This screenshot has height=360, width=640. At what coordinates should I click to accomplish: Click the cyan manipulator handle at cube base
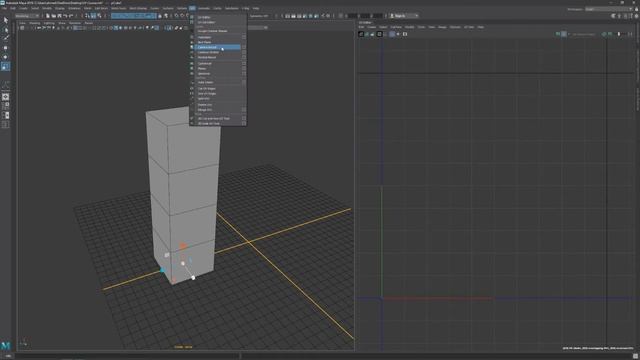(x=162, y=270)
